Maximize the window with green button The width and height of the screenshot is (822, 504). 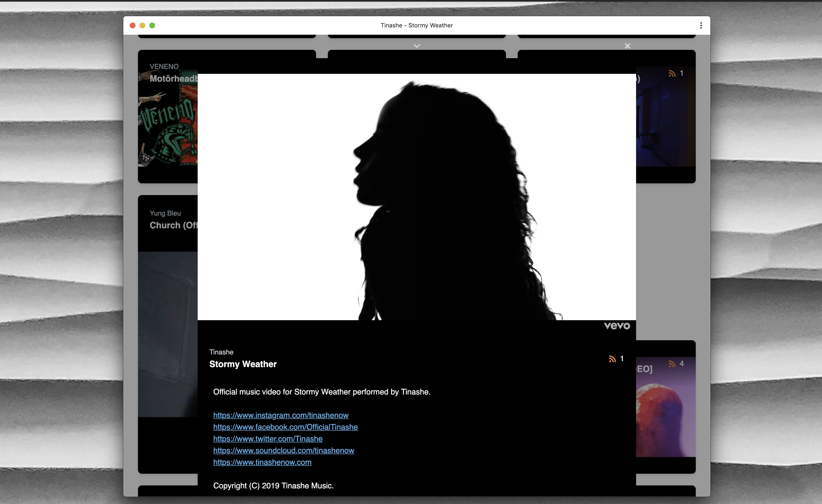coord(152,25)
